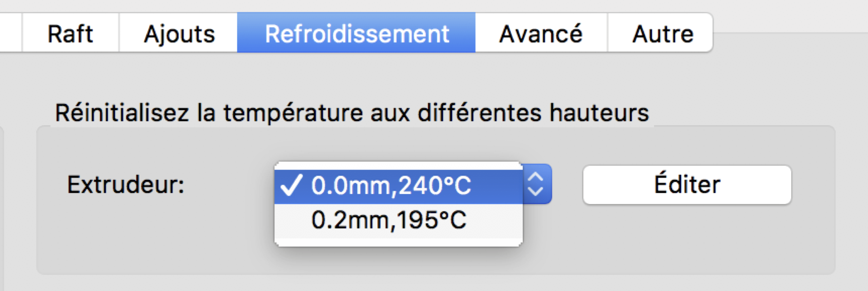Click the white bottom edge of the open dropdown list
Screen dimensions: 868x291
pos(398,242)
